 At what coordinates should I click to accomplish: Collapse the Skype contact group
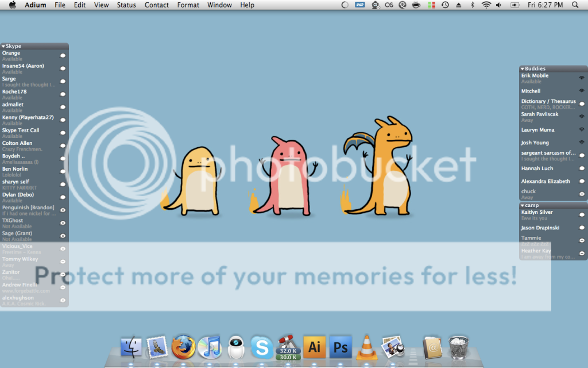click(3, 46)
